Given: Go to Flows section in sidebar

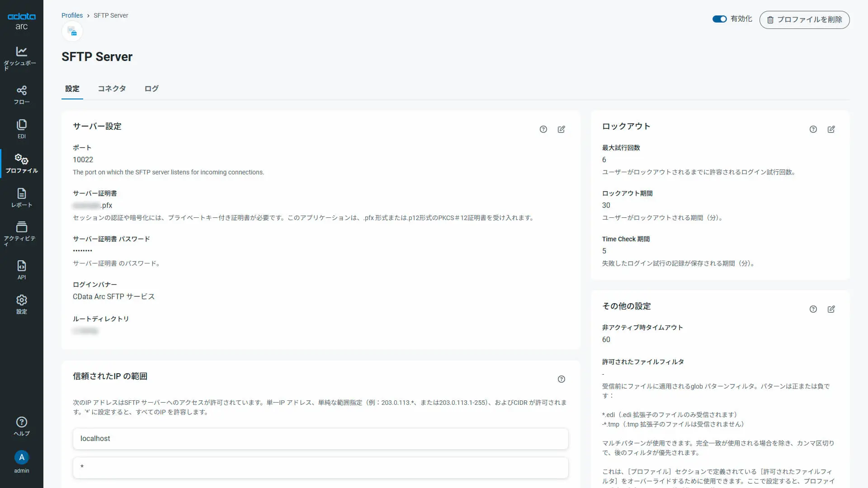Looking at the screenshot, I should [21, 95].
